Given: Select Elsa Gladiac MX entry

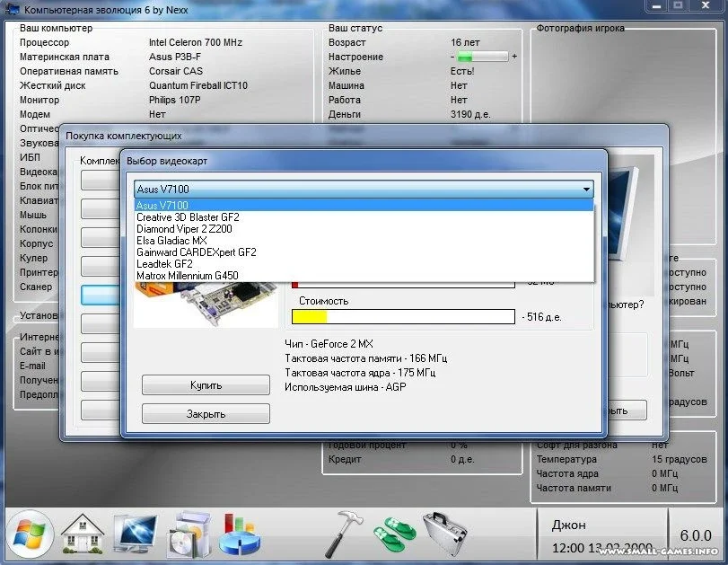Looking at the screenshot, I should 171,241.
